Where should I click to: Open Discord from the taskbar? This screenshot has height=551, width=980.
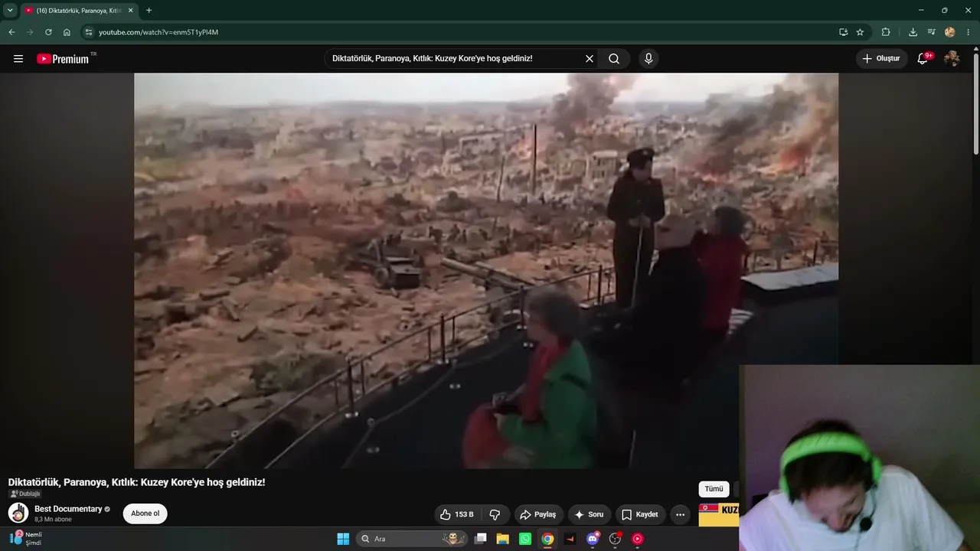(x=592, y=539)
